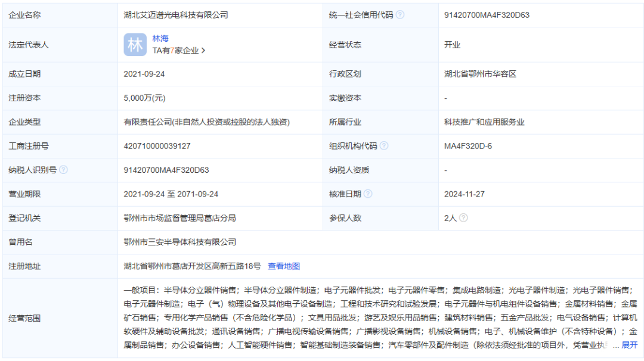
Task: Click the address 湖北省鄂州市葛店开发区高新五路18号
Action: click(x=192, y=266)
